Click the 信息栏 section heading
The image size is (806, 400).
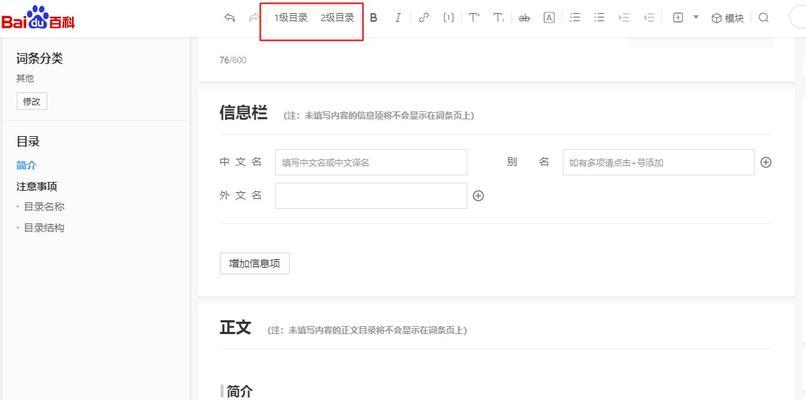click(243, 113)
